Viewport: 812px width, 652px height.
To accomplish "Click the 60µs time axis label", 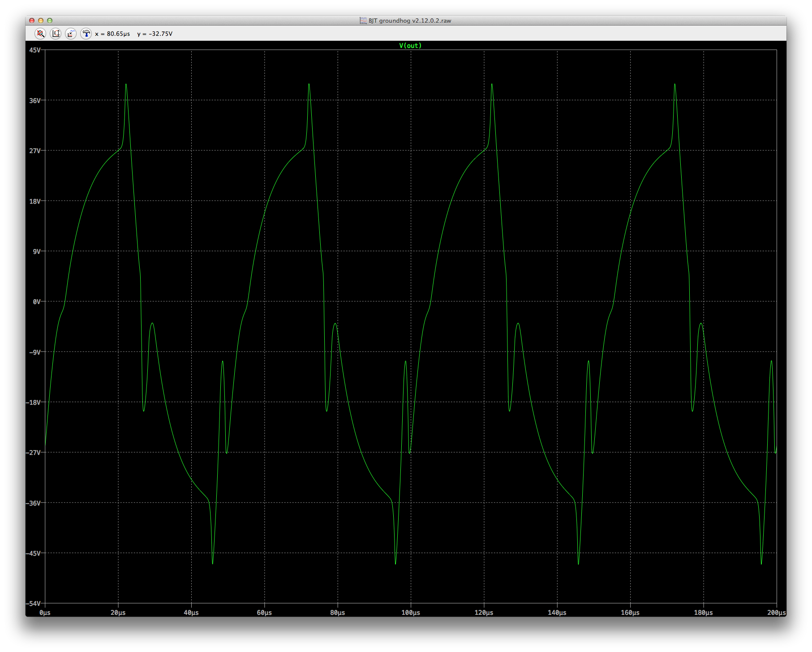I will pos(264,613).
